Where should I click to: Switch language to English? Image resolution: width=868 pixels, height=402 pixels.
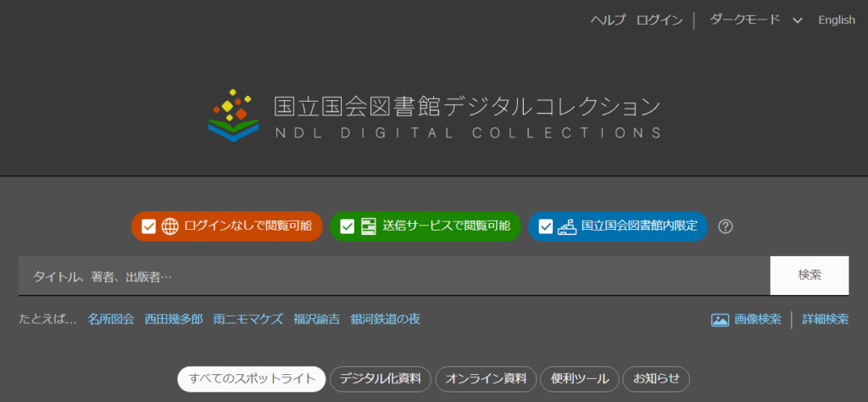pos(837,20)
